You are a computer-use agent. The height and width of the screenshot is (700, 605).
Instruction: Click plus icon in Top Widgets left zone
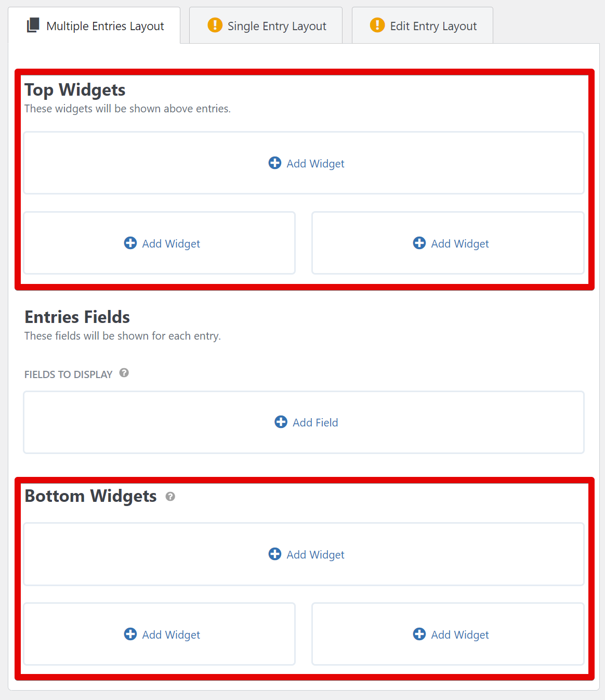[x=130, y=243]
